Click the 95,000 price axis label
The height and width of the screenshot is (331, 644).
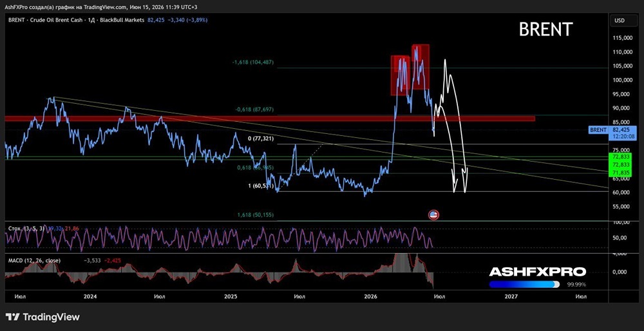pos(622,94)
